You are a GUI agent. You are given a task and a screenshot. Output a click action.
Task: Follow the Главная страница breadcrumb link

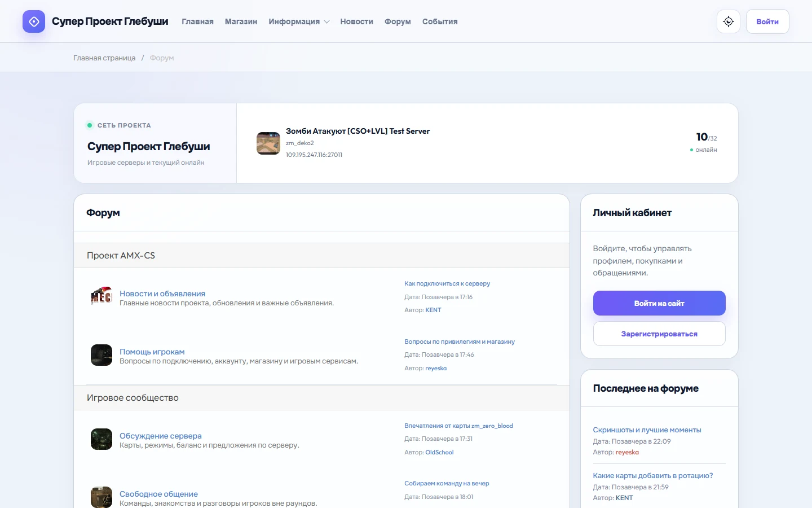pyautogui.click(x=104, y=58)
